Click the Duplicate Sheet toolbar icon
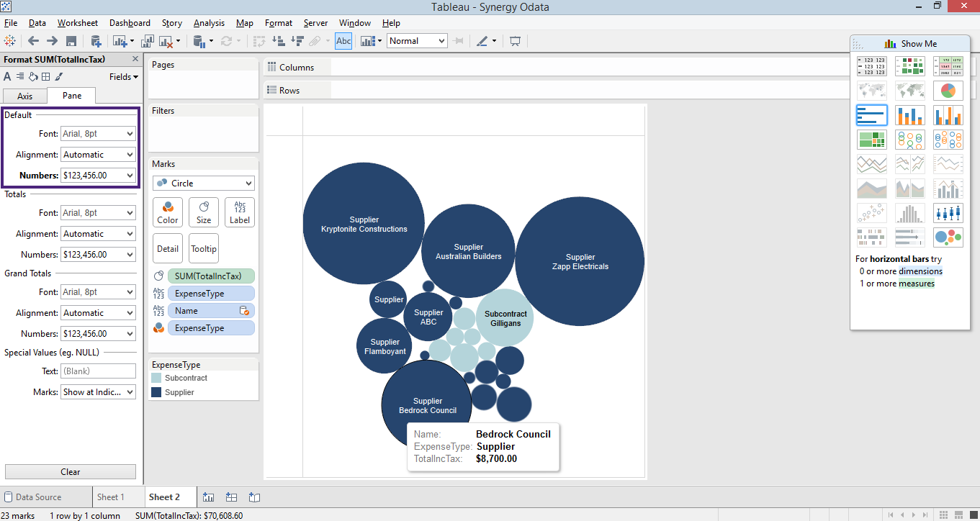 [x=148, y=41]
